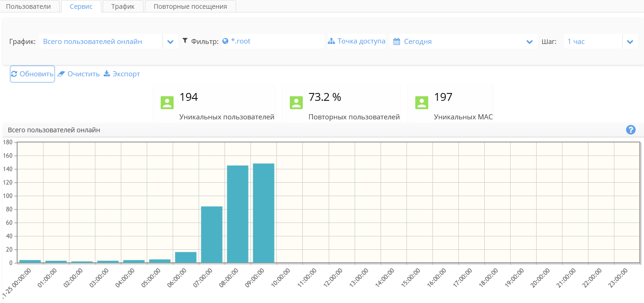This screenshot has height=303, width=644.
Task: Go to Повторные посещения tab
Action: click(190, 6)
